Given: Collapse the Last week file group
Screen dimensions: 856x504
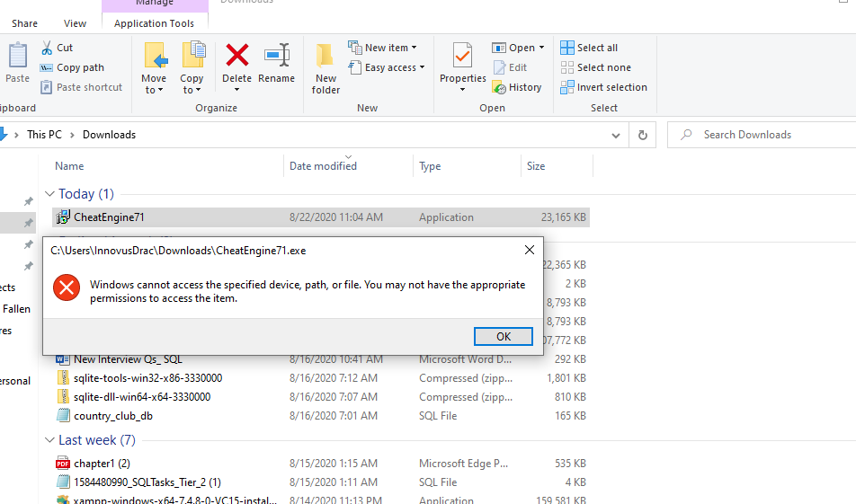Looking at the screenshot, I should (49, 440).
